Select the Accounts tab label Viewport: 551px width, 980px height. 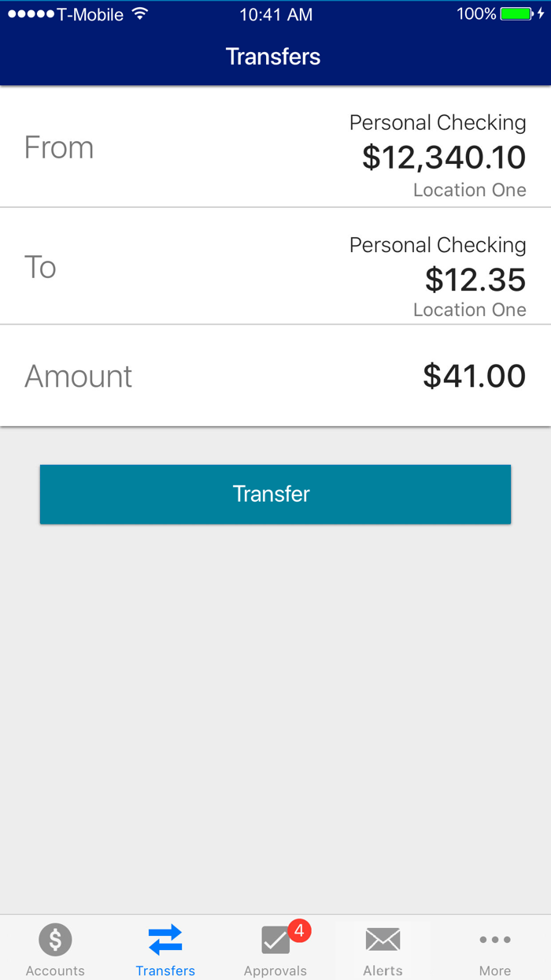[x=55, y=971]
